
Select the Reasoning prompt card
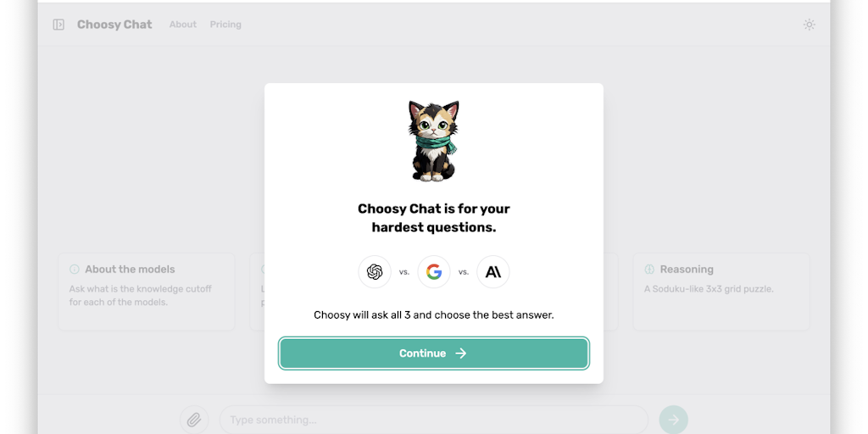[721, 292]
